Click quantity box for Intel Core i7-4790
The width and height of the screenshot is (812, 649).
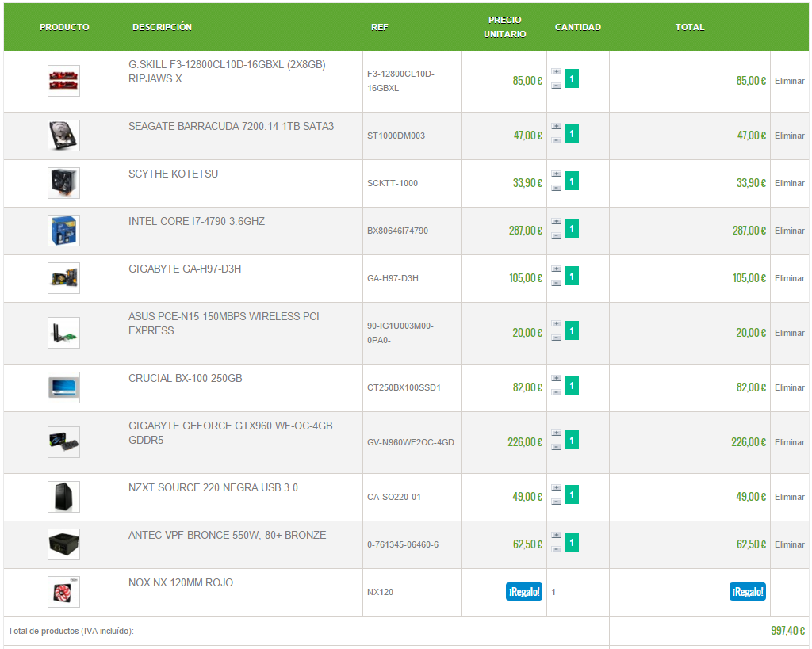pos(572,229)
